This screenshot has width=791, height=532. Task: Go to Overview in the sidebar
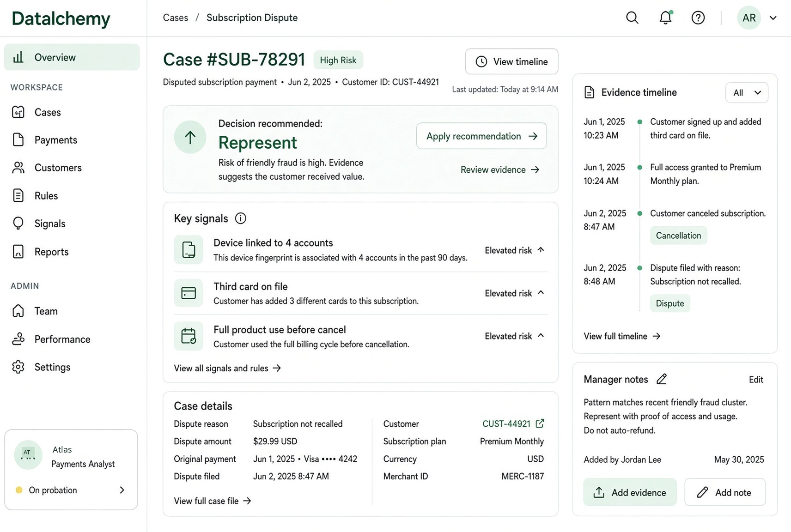click(72, 57)
